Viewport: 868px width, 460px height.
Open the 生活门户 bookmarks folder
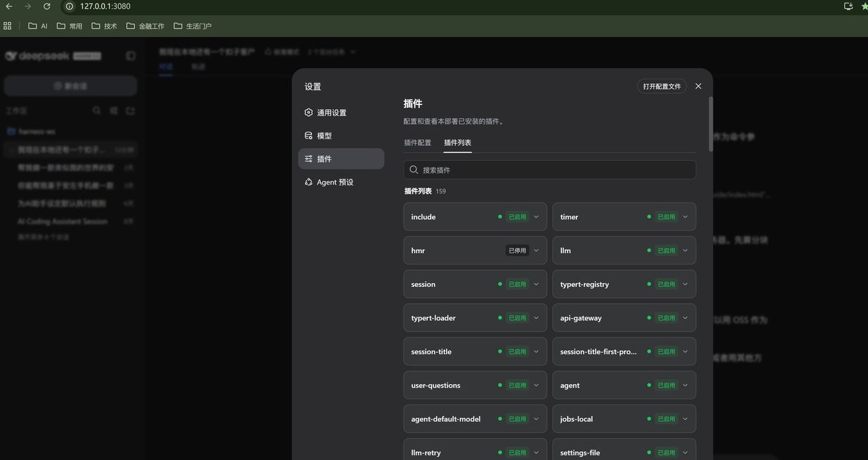coord(193,26)
